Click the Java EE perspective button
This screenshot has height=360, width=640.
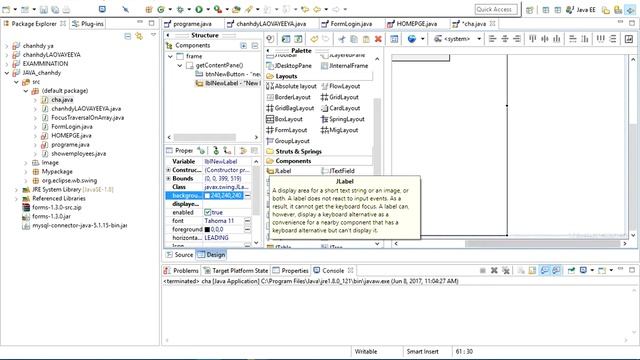[580, 9]
